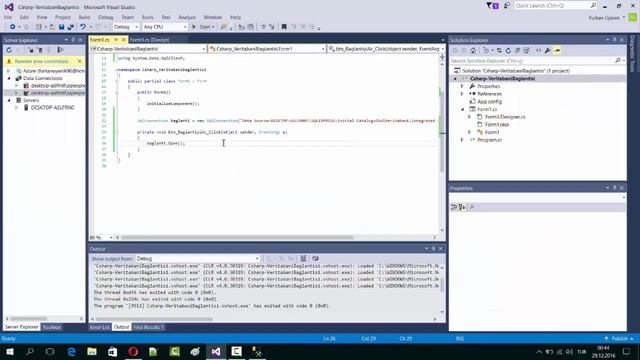640x360 pixels.
Task: Open the editor zoom percentage dropdown
Action: tap(101, 237)
